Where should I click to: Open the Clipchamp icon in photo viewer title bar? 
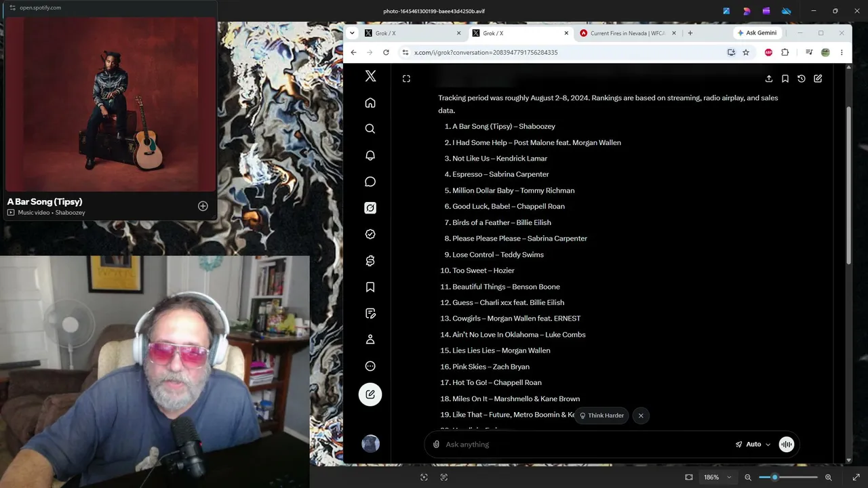tap(766, 11)
